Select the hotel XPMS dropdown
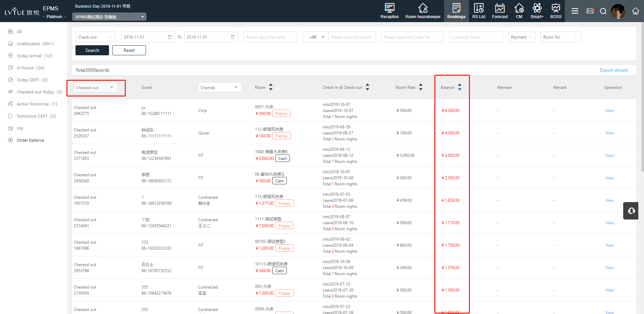 (x=109, y=17)
